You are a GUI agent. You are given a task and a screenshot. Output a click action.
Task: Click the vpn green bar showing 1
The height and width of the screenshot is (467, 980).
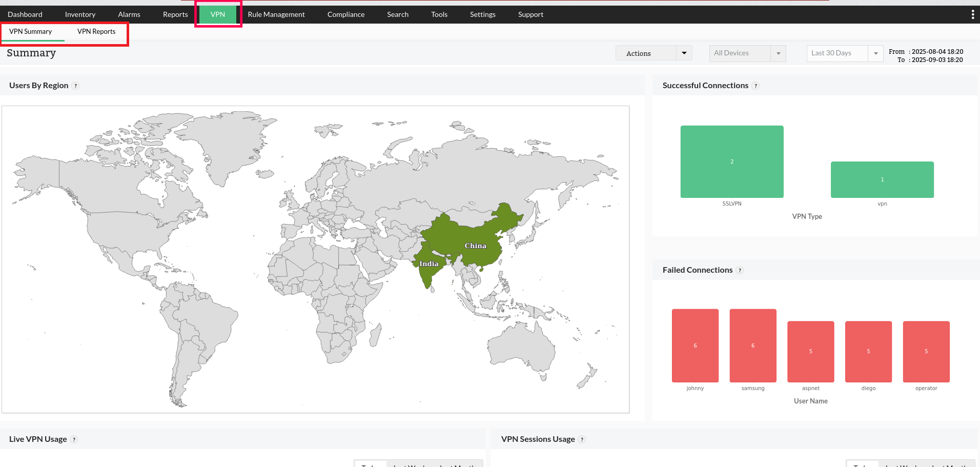tap(882, 179)
